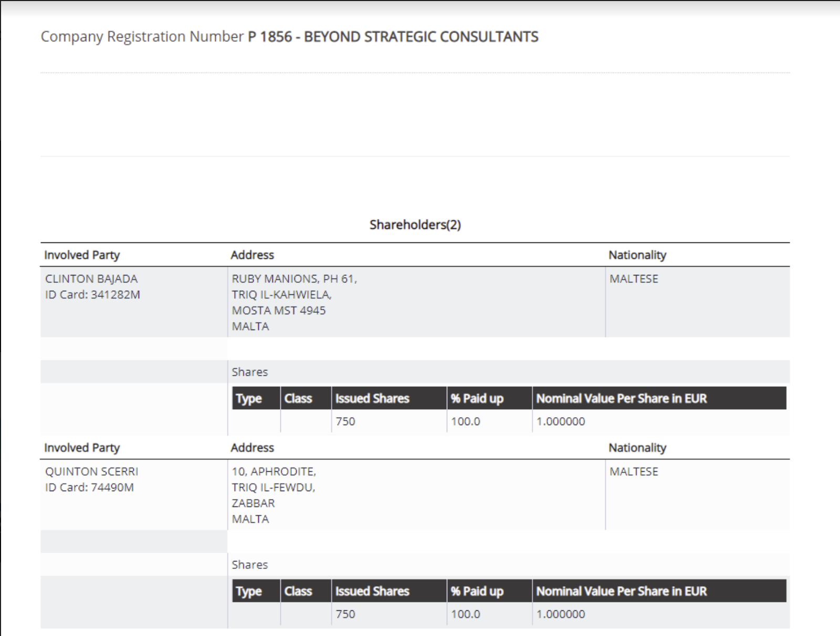The height and width of the screenshot is (636, 840).
Task: Click the Shareholders(2) section title
Action: [415, 225]
